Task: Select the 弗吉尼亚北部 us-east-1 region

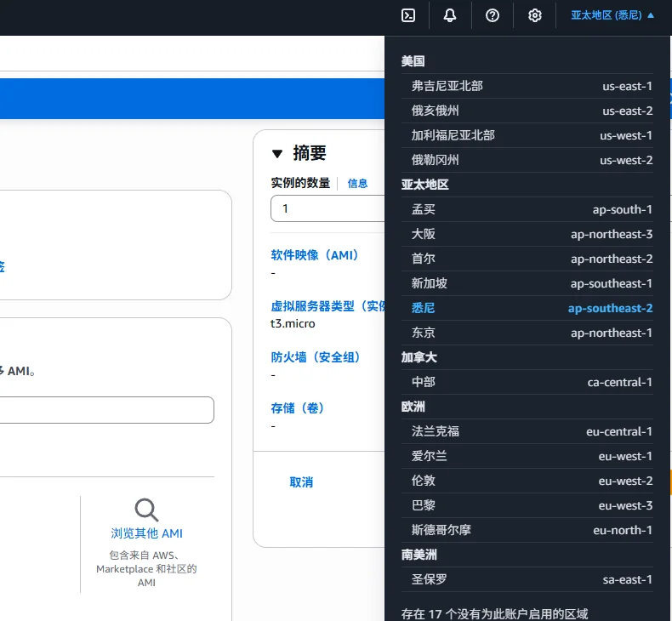Action: (532, 86)
